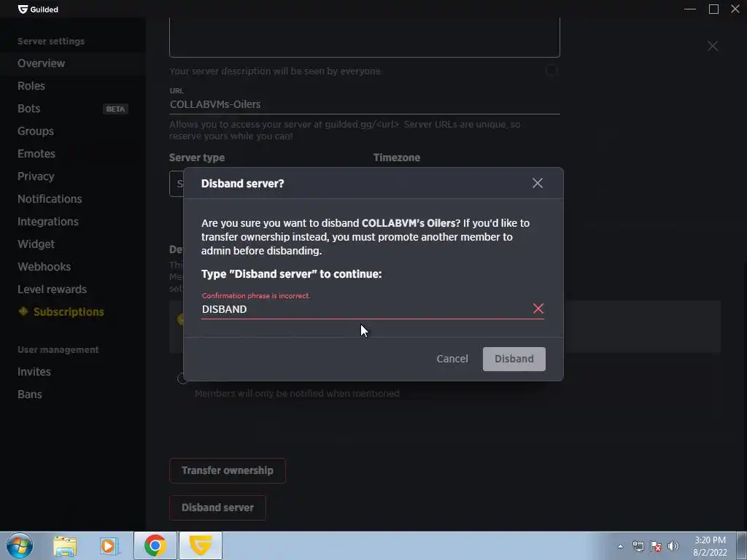The image size is (747, 560).
Task: Close the Disband server dialog
Action: 538,183
